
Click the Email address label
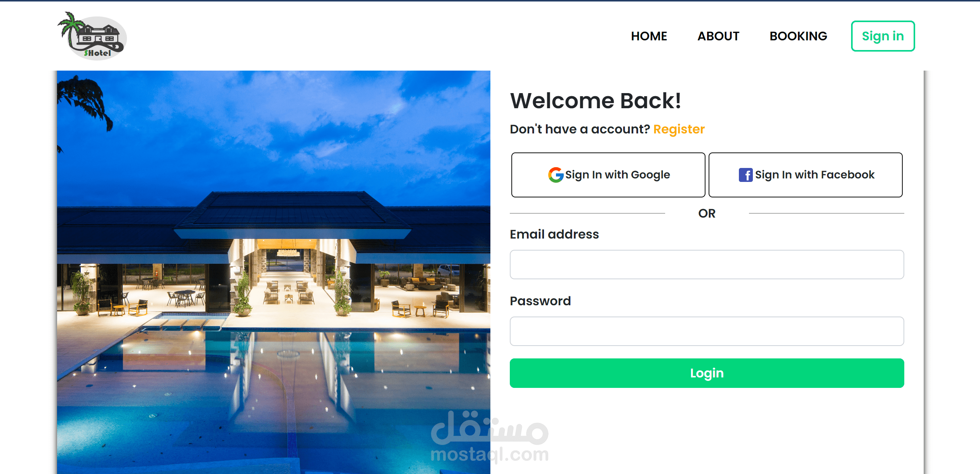tap(554, 234)
